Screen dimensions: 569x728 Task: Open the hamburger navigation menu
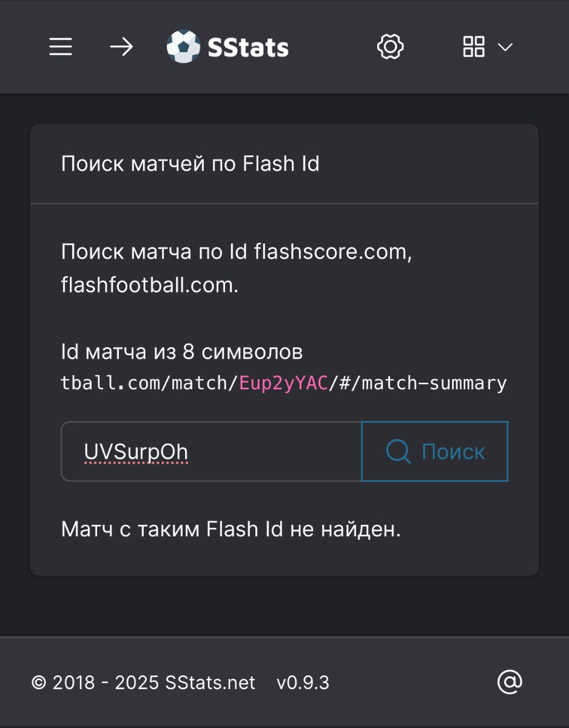coord(61,47)
